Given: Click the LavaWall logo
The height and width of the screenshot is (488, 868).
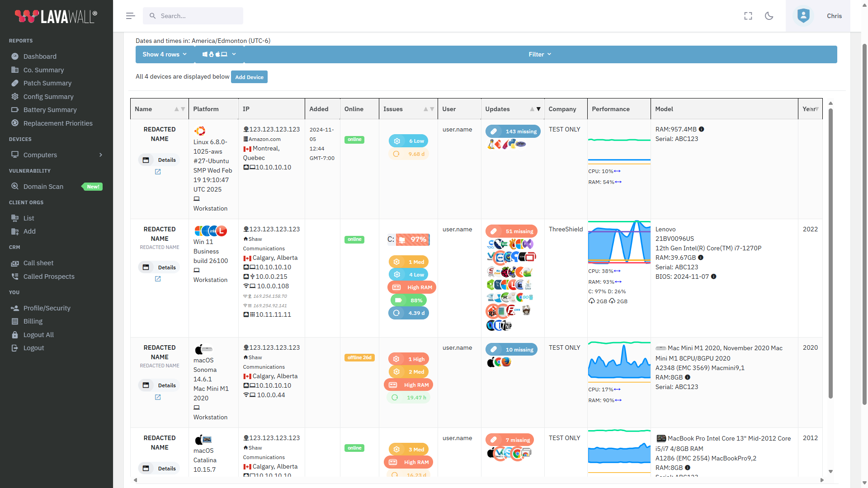Looking at the screenshot, I should click(x=56, y=16).
